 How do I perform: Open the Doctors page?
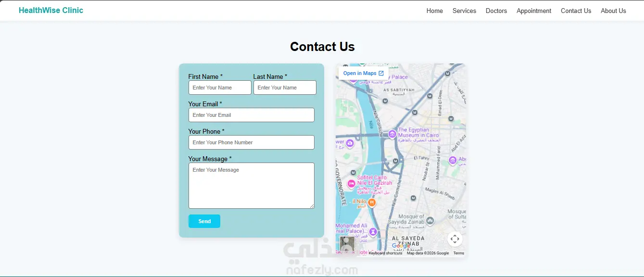496,11
